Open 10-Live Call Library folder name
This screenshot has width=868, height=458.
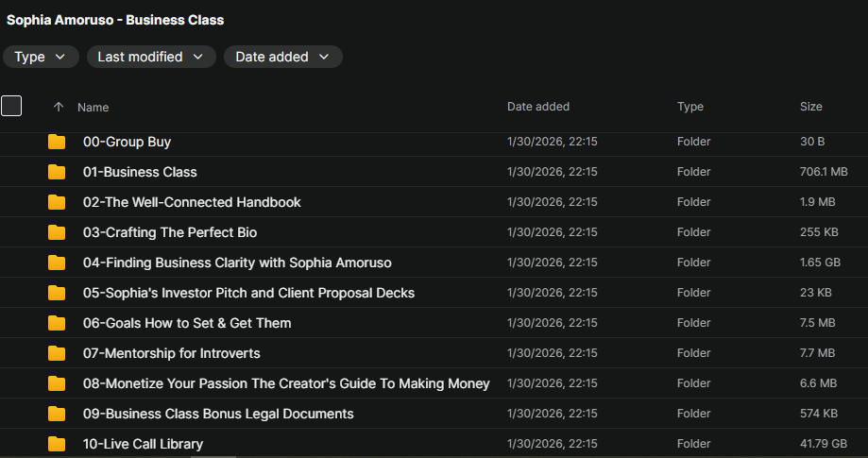coord(143,444)
